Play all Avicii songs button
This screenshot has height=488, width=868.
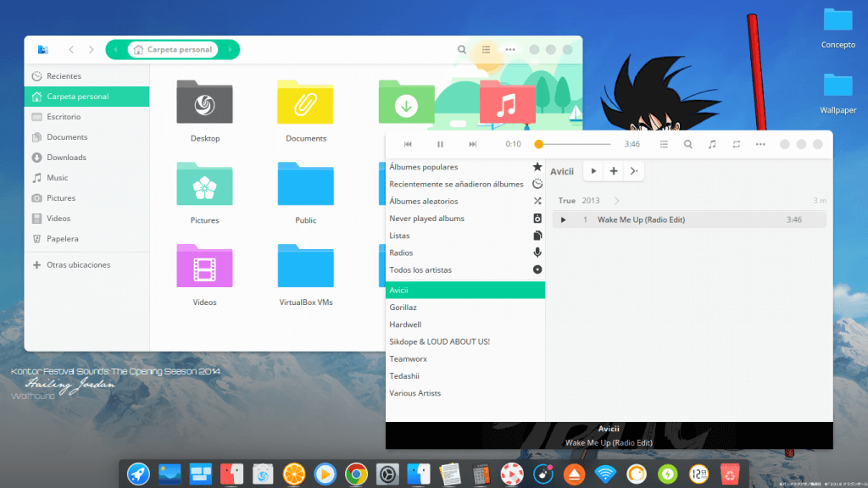[593, 171]
